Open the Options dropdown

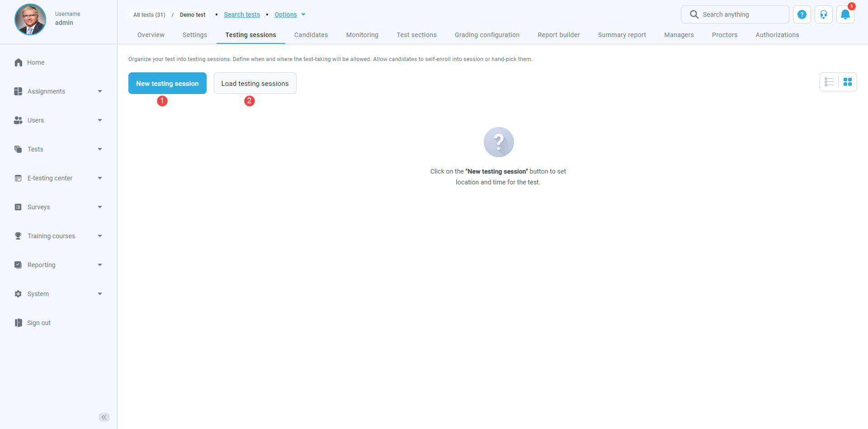pos(289,14)
